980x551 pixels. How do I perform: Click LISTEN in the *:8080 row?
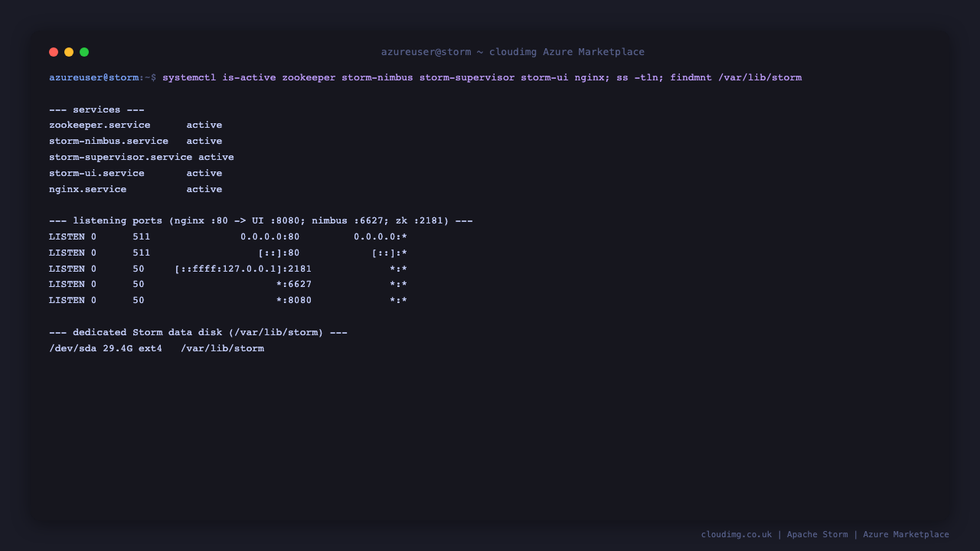coord(67,300)
